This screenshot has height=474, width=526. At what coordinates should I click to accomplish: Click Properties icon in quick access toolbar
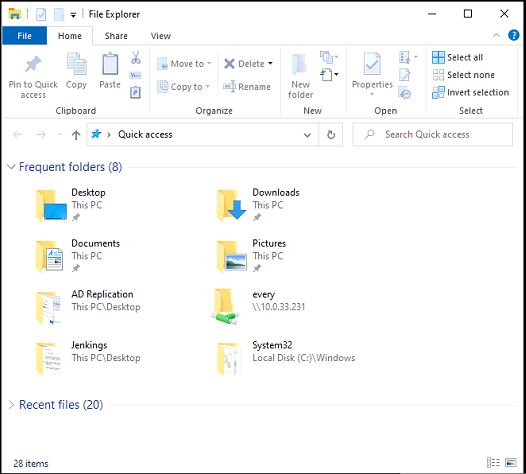tap(41, 14)
